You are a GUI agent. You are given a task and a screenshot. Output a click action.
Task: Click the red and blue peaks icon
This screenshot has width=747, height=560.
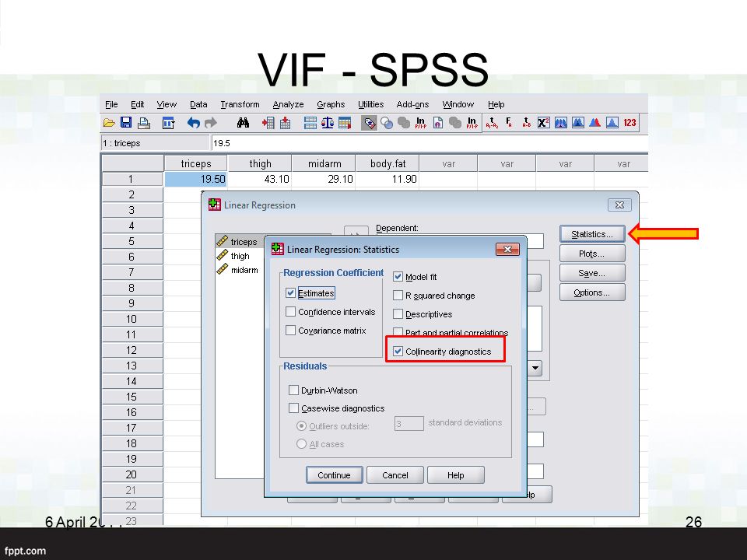[594, 123]
